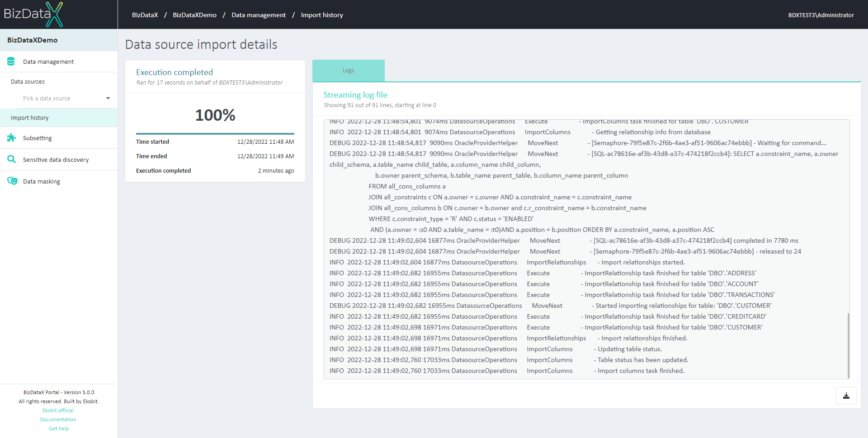The width and height of the screenshot is (868, 438).
Task: Click the 'Import relationships started.' log line
Action: (507, 262)
